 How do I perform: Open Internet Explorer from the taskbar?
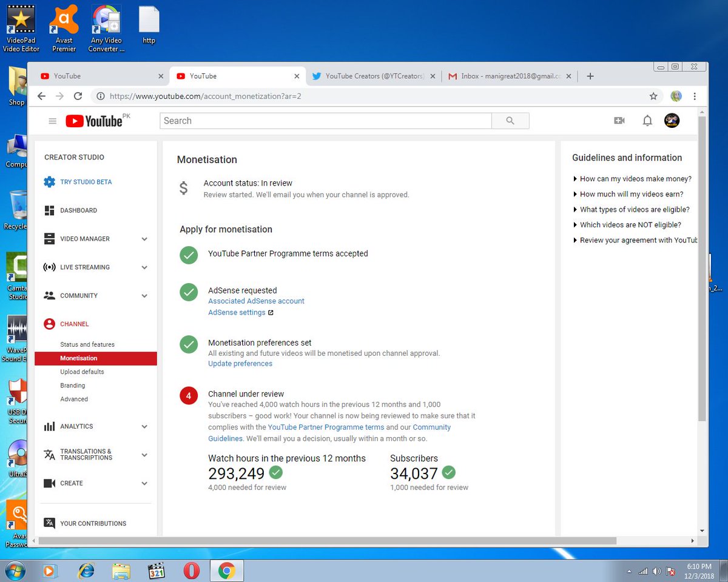point(87,570)
